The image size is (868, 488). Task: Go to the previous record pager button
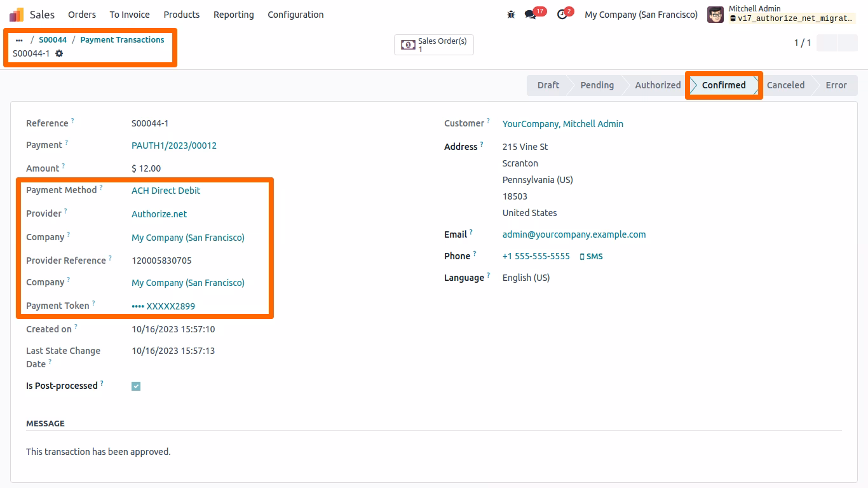827,43
